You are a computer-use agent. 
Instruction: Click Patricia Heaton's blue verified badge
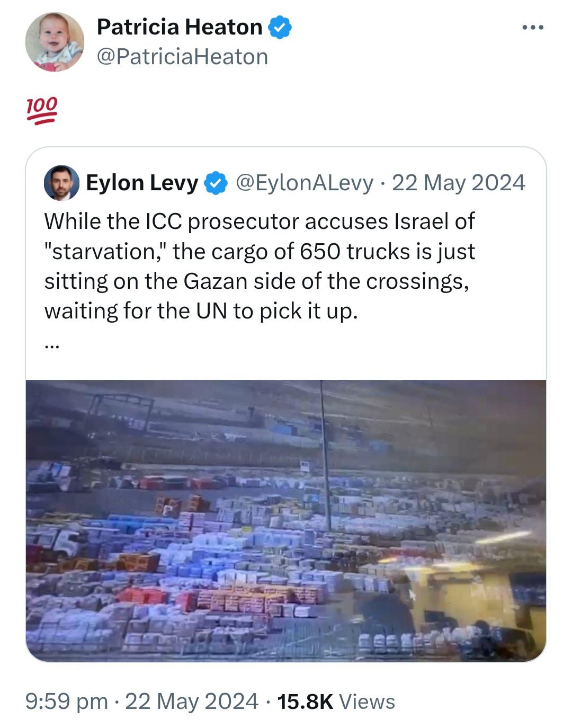coord(280,27)
